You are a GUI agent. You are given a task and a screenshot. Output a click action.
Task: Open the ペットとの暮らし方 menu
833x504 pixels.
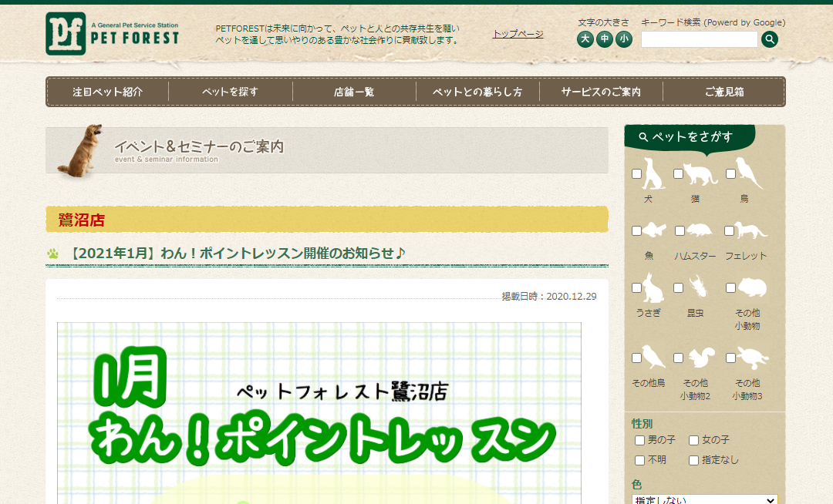click(x=477, y=92)
